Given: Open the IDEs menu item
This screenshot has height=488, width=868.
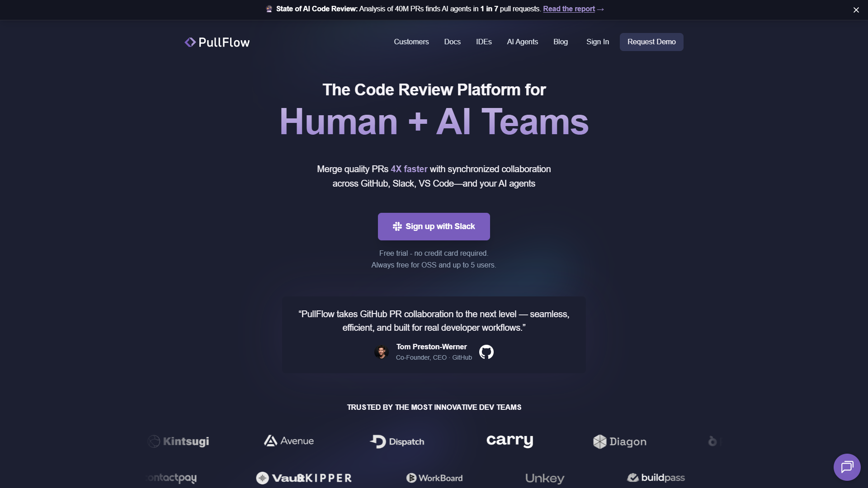Looking at the screenshot, I should point(484,42).
